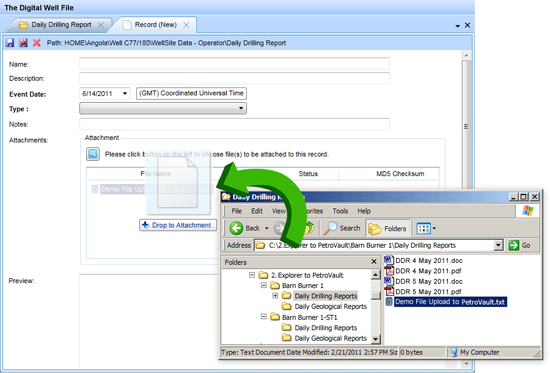
Task: Click the folder tree scroll up arrow
Action: coord(375,275)
